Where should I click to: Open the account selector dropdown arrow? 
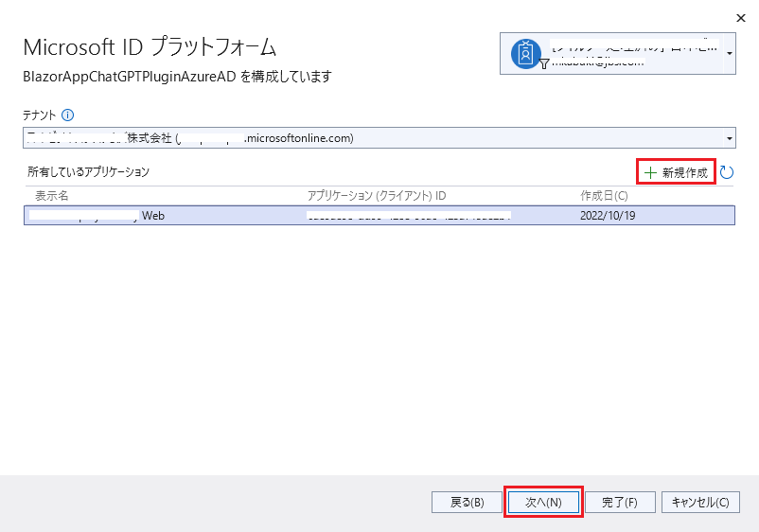[x=730, y=54]
